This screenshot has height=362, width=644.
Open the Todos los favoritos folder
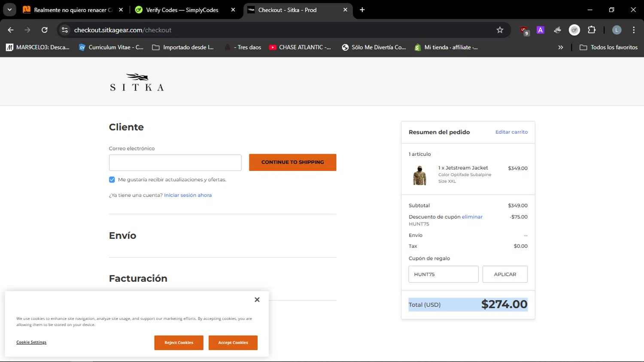[608, 47]
